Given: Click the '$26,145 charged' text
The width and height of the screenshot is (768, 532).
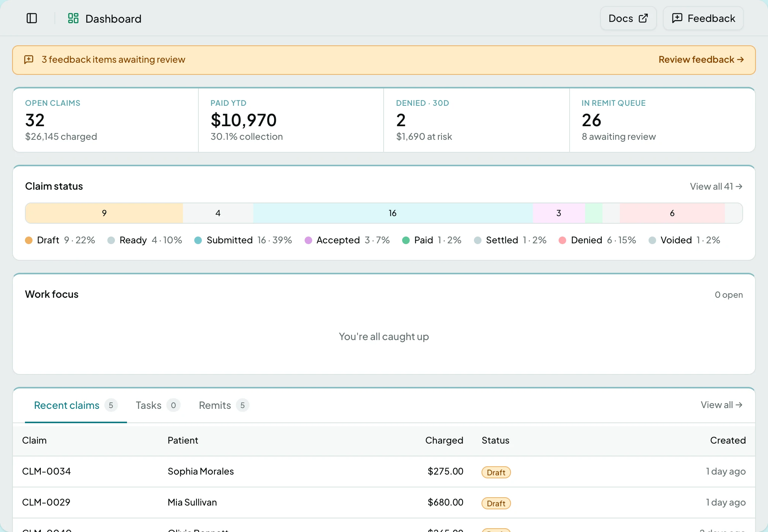Looking at the screenshot, I should [61, 137].
